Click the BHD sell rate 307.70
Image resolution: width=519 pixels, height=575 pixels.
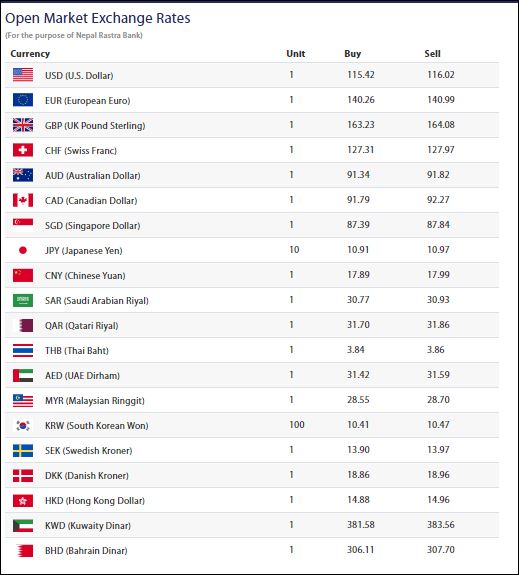(x=441, y=550)
